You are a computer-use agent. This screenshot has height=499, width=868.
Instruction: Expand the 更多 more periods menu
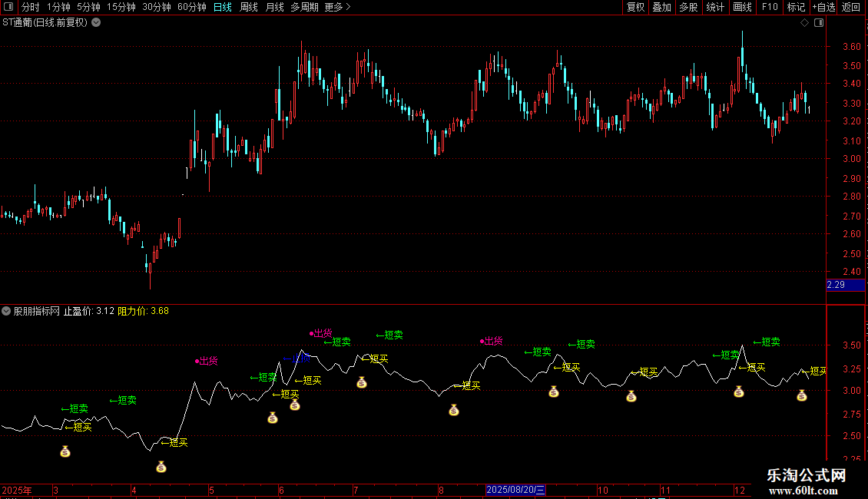click(x=337, y=7)
